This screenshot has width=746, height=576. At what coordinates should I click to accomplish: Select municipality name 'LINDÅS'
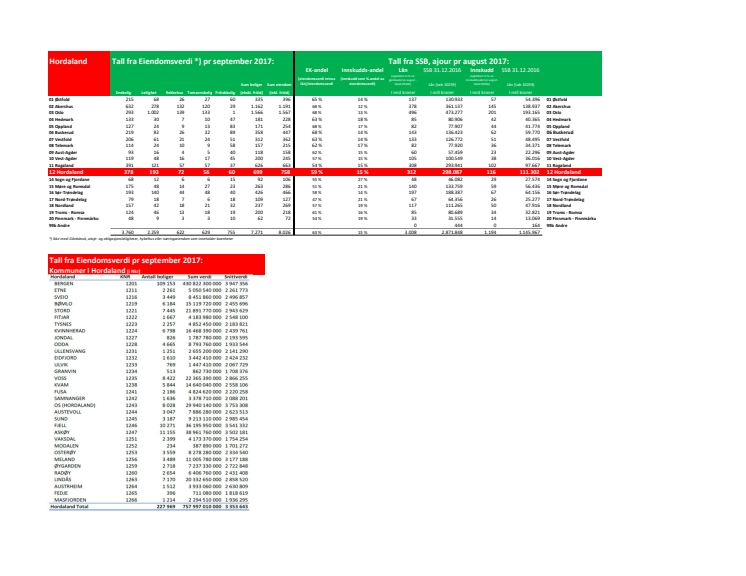pos(62,480)
